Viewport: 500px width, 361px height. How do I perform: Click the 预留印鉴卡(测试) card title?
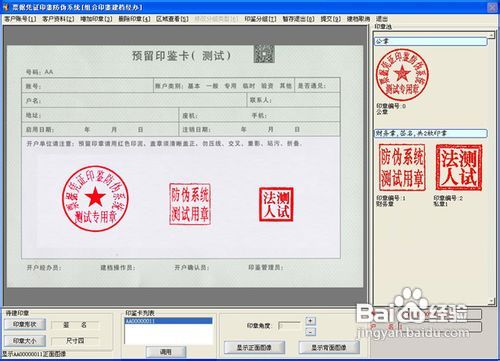181,56
